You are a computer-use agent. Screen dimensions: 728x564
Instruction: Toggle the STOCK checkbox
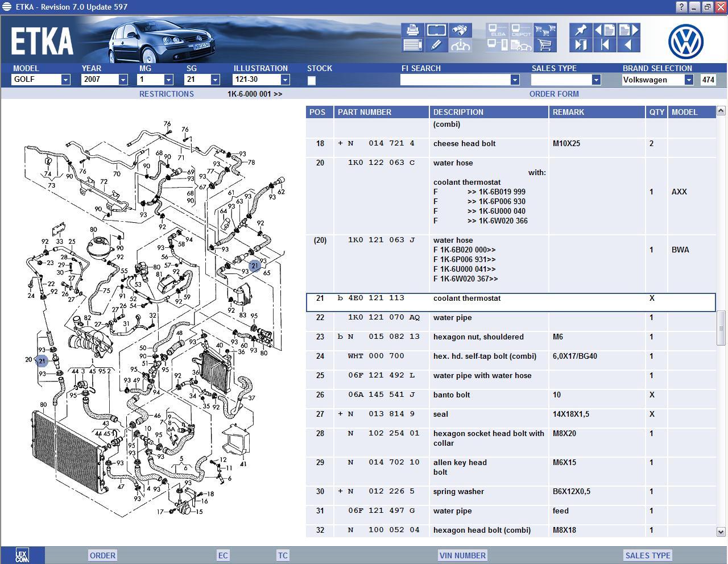(312, 81)
